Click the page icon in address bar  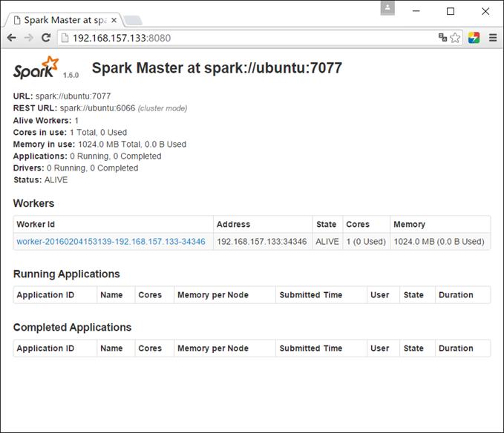click(65, 38)
